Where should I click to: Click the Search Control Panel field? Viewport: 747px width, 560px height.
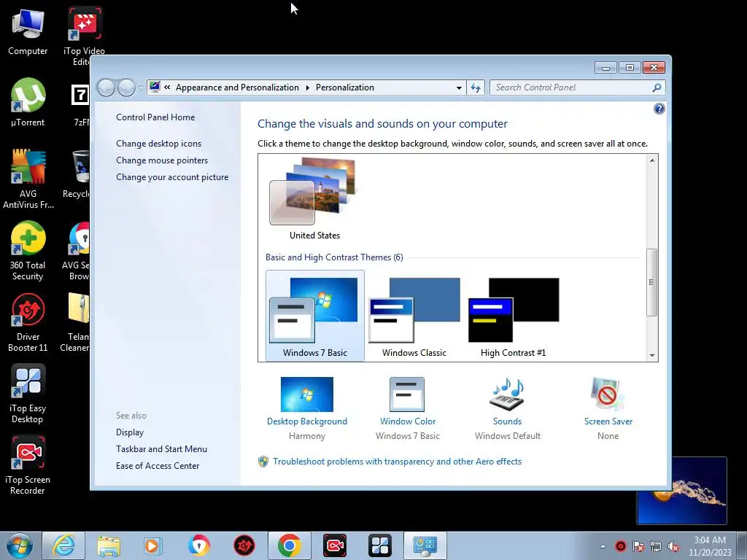click(x=572, y=87)
